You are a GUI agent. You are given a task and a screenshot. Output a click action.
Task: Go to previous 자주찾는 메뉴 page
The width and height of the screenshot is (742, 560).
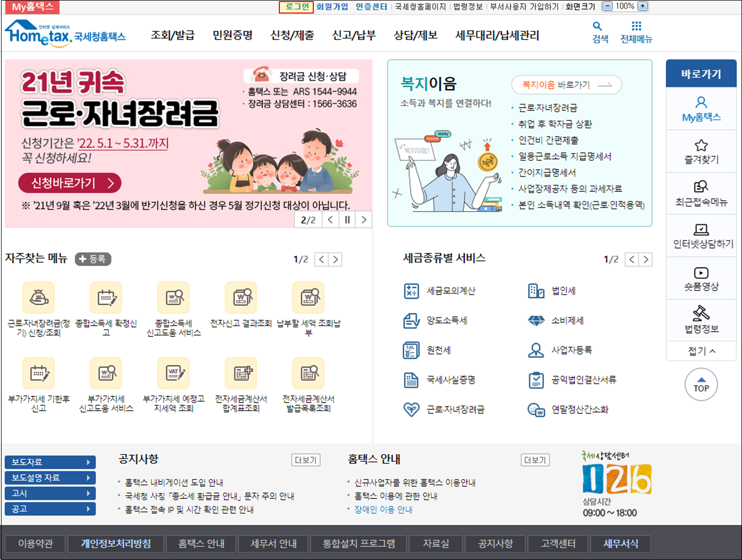[322, 260]
